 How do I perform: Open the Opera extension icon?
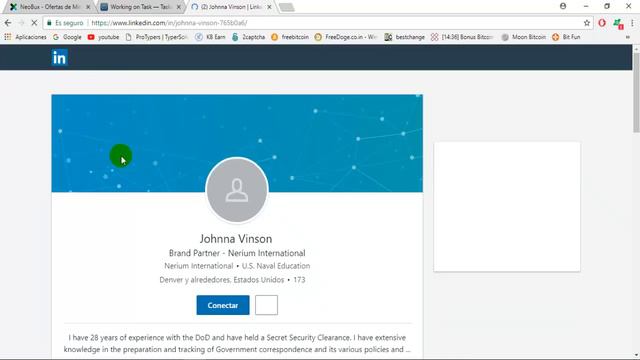tap(602, 23)
